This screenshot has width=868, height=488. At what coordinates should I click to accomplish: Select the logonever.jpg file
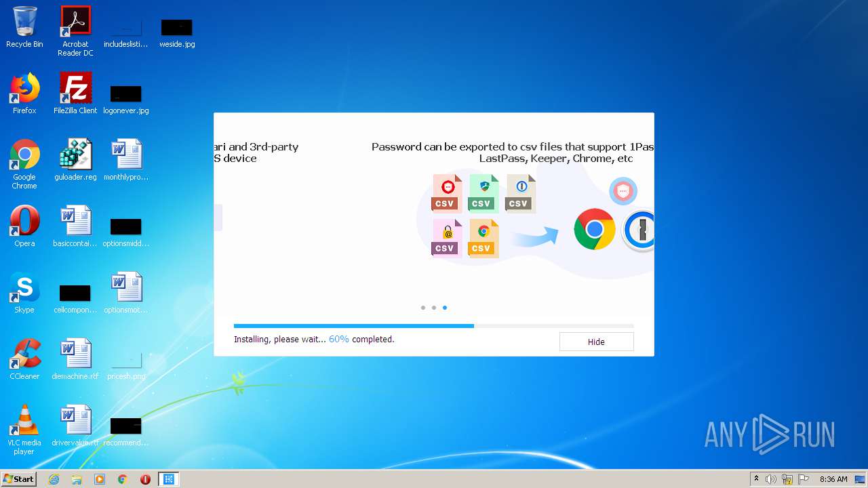click(126, 99)
